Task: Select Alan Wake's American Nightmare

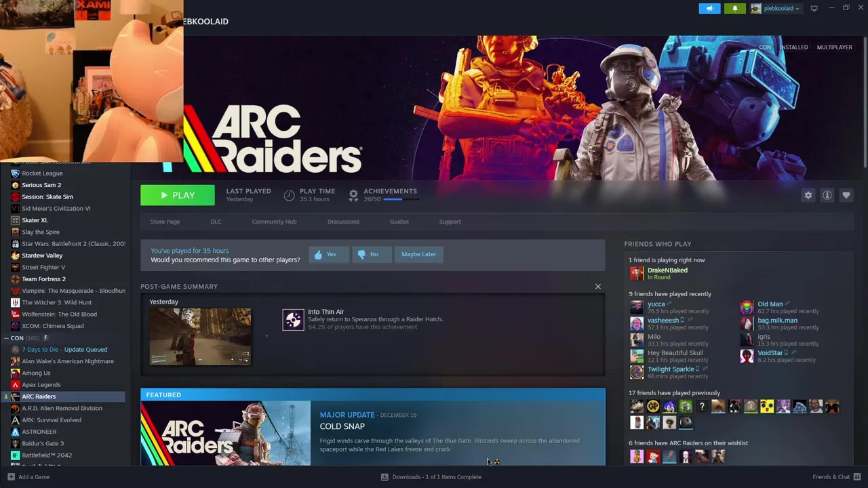Action: [68, 361]
